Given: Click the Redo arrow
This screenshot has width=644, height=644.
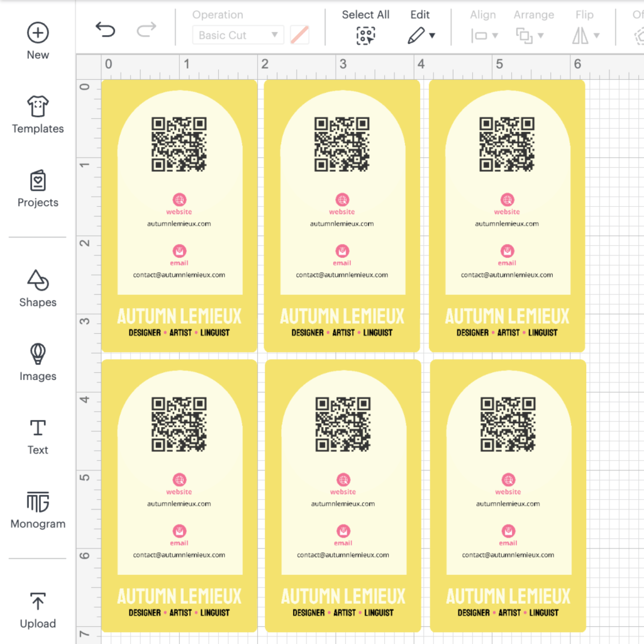Looking at the screenshot, I should (x=146, y=30).
